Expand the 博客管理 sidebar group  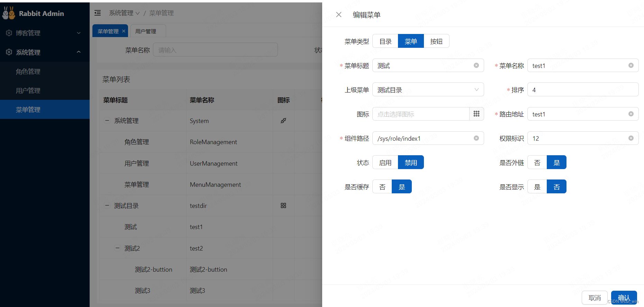(x=45, y=33)
